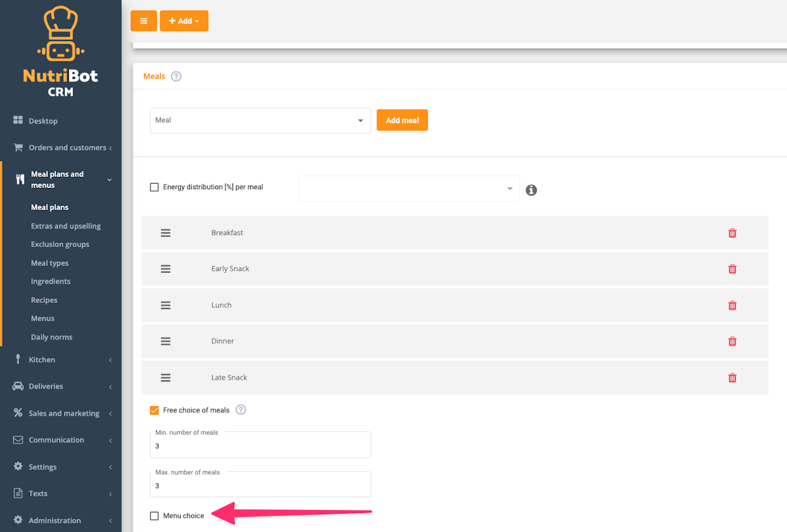Click the Meals help question icon
This screenshot has height=532, width=787.
176,77
